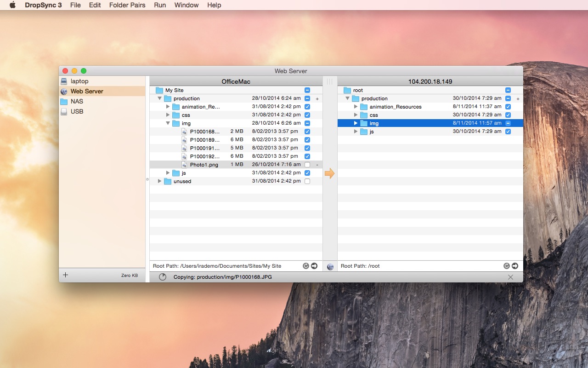
Task: Open the Folder Pairs menu
Action: tap(127, 5)
